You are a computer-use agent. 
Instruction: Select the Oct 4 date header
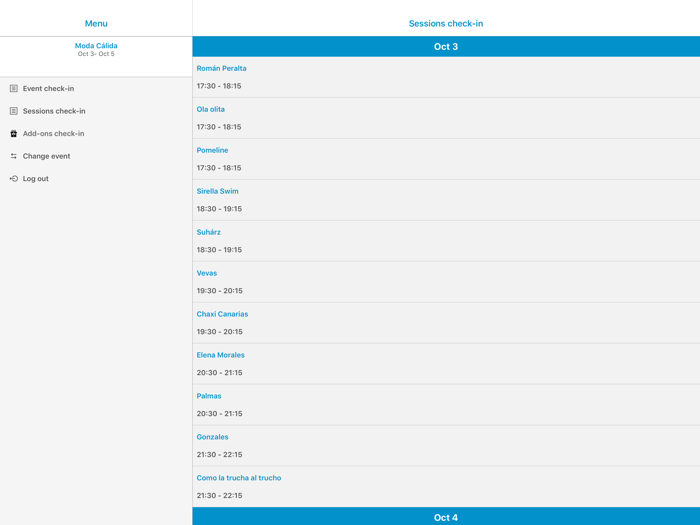pyautogui.click(x=446, y=517)
